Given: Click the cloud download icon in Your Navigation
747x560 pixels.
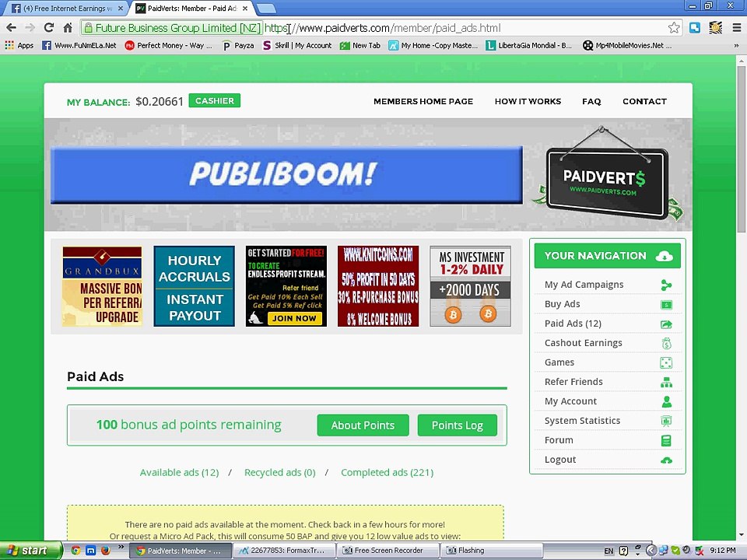Looking at the screenshot, I should (x=664, y=256).
